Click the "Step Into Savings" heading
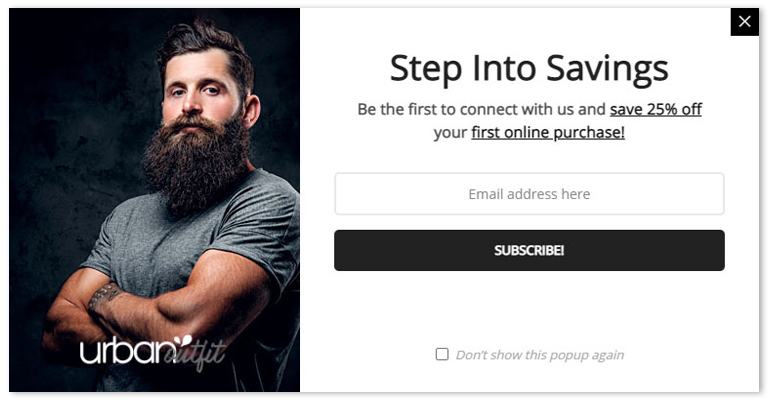Screen dimensions: 768x400 (528, 68)
